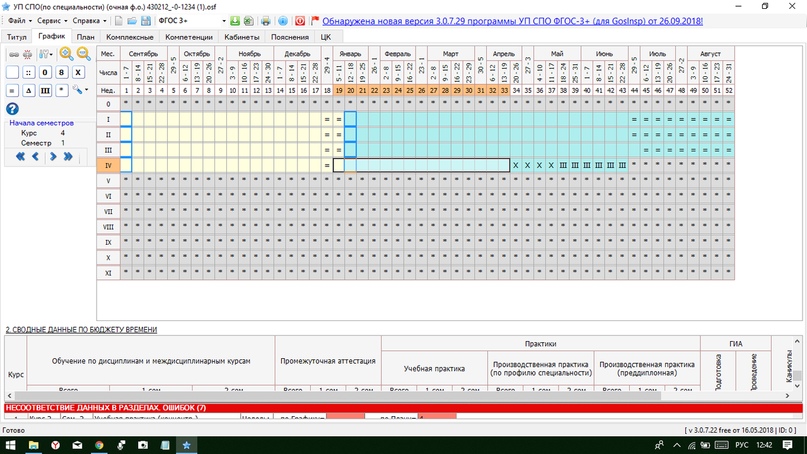Screen dimensions: 807x454
Task: Open the tools dropdown next to link icons
Action: point(46,54)
